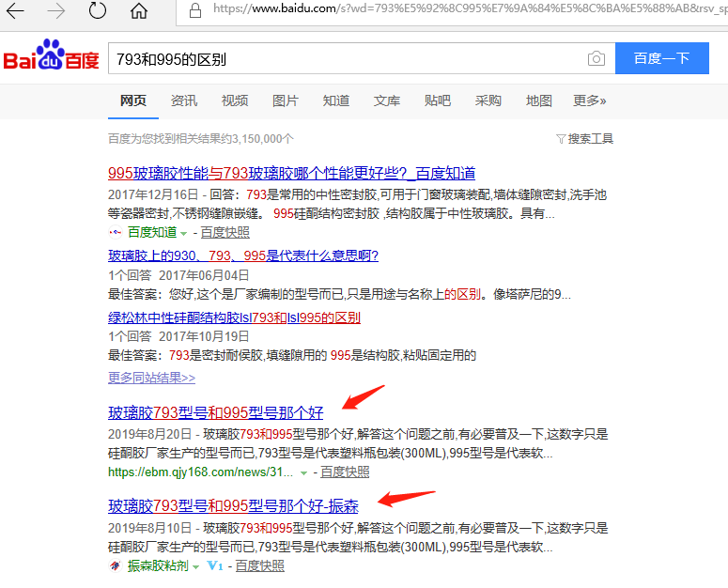Switch to the 图片 tab
Screen dimensions: 728x588
[x=285, y=101]
